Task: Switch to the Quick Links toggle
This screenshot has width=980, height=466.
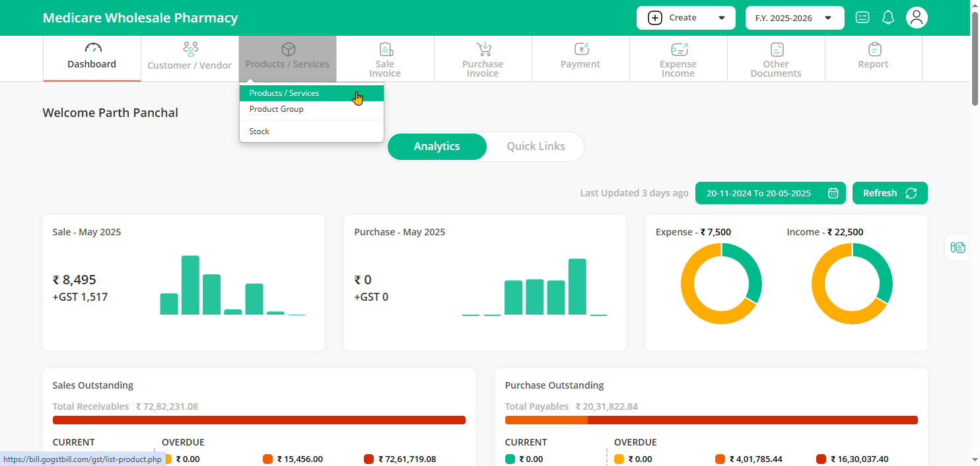Action: tap(536, 147)
